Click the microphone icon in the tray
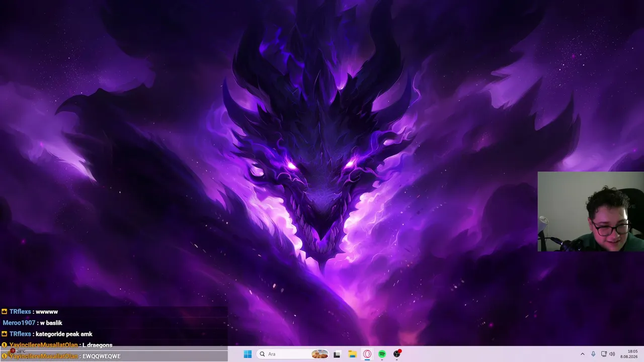 point(593,354)
